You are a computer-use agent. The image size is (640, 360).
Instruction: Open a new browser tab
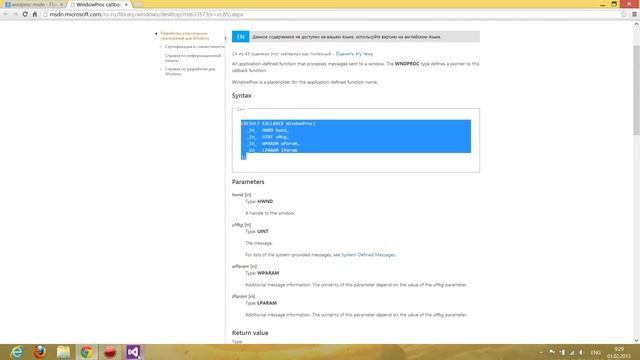(x=138, y=4)
